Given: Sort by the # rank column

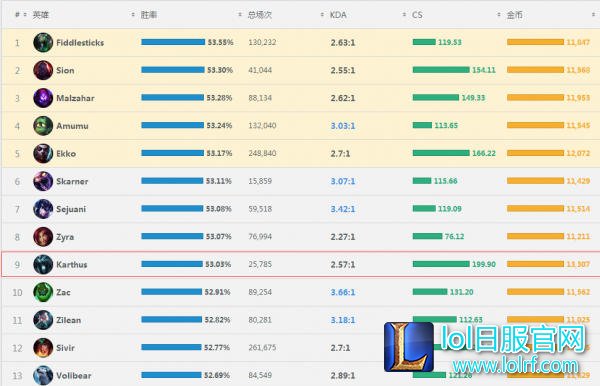Looking at the screenshot, I should (x=21, y=15).
